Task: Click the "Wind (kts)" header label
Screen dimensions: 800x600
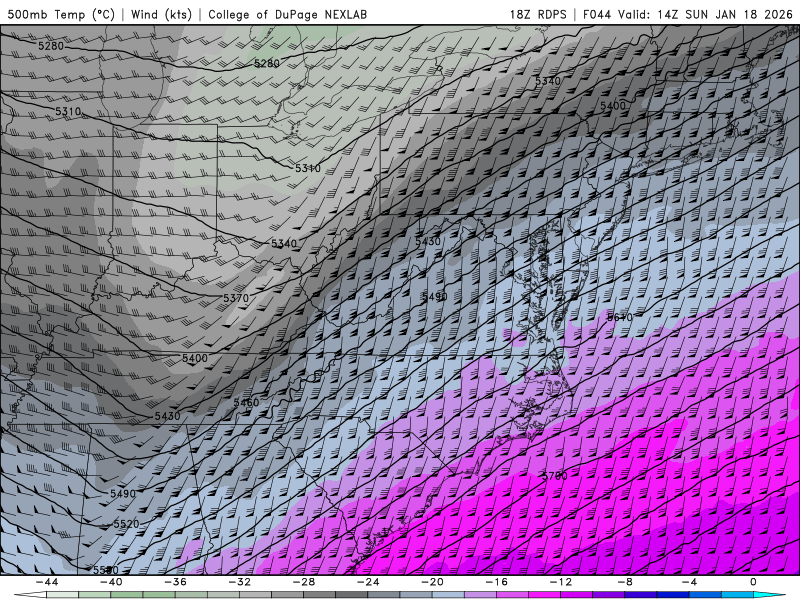Action: [161, 14]
